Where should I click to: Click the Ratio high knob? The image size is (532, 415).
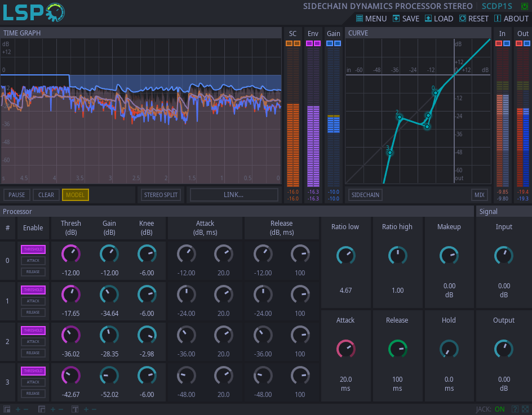pos(398,256)
